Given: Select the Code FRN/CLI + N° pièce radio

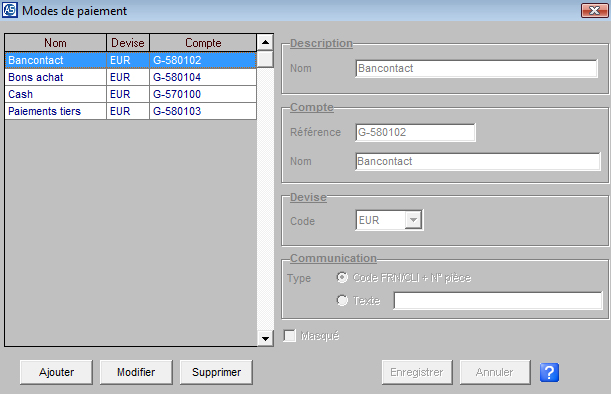Looking at the screenshot, I should click(342, 277).
